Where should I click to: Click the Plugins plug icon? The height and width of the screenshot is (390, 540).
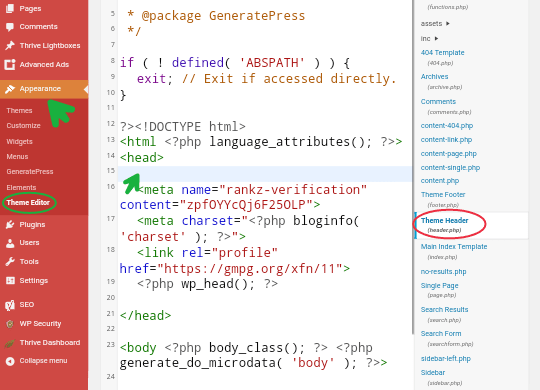click(10, 225)
